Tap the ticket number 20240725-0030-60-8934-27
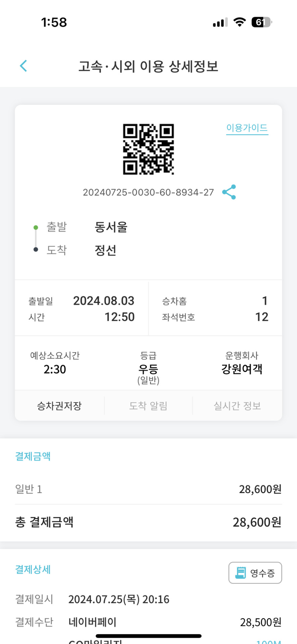The width and height of the screenshot is (297, 644). pyautogui.click(x=148, y=192)
